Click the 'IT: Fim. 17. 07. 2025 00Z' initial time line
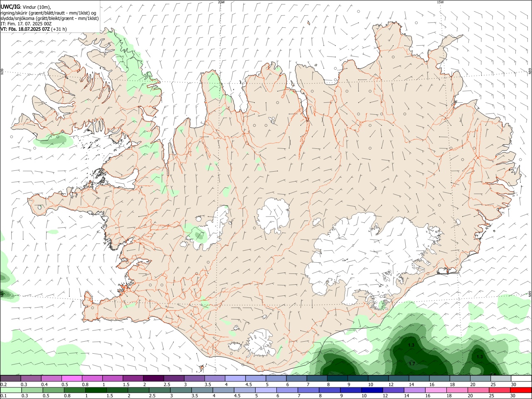 click(x=26, y=24)
